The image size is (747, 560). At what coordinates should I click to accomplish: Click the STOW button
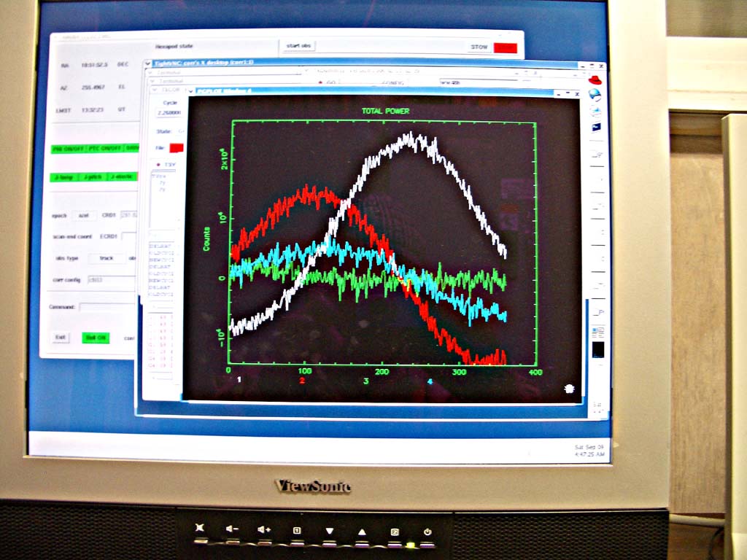pos(479,47)
